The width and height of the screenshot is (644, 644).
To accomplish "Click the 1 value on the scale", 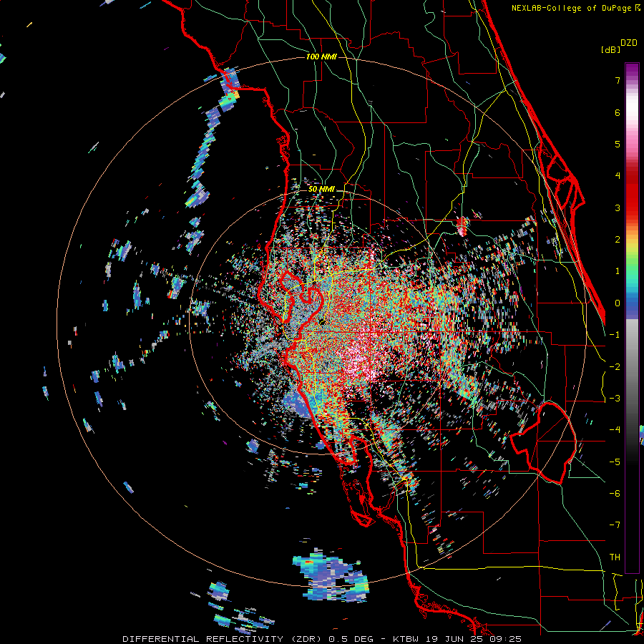I will pyautogui.click(x=618, y=271).
